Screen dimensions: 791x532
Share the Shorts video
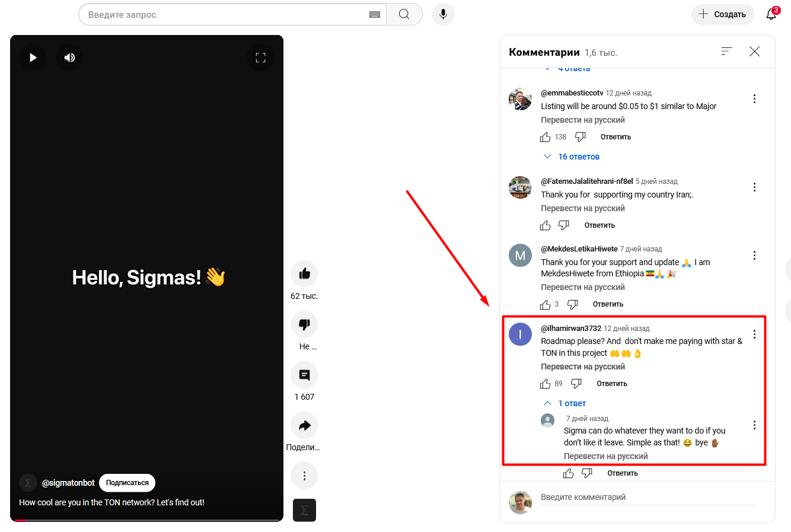click(304, 425)
